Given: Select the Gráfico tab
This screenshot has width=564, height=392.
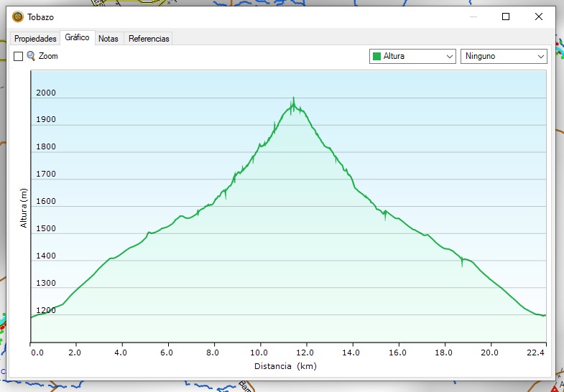Looking at the screenshot, I should click(x=77, y=38).
